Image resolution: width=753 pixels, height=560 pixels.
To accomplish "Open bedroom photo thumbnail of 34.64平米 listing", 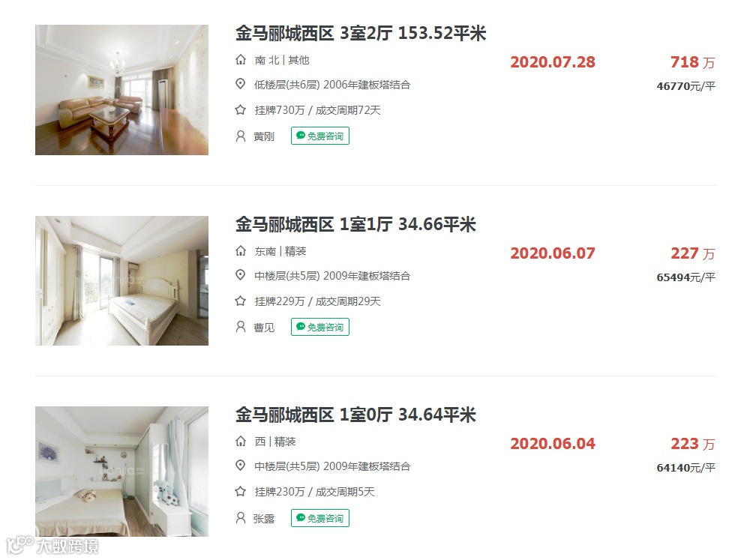I will [x=122, y=472].
